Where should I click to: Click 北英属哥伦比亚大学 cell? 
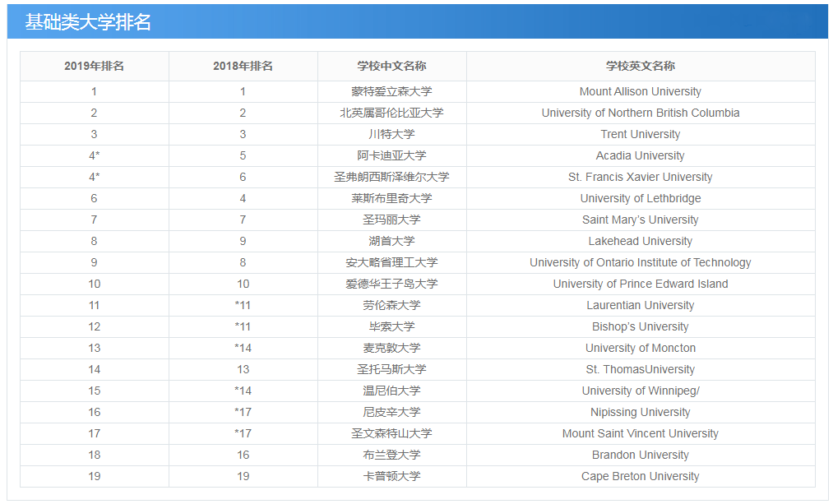(x=391, y=113)
